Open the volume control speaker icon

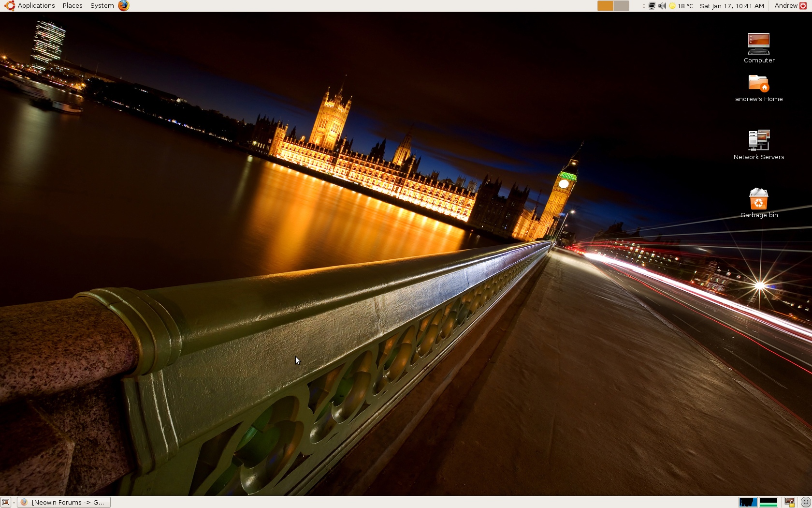tap(662, 6)
